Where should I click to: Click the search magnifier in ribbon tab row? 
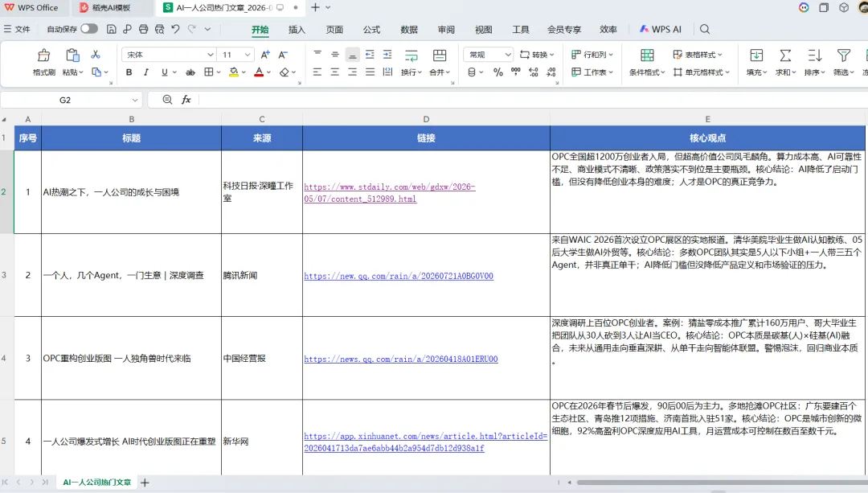click(x=705, y=29)
